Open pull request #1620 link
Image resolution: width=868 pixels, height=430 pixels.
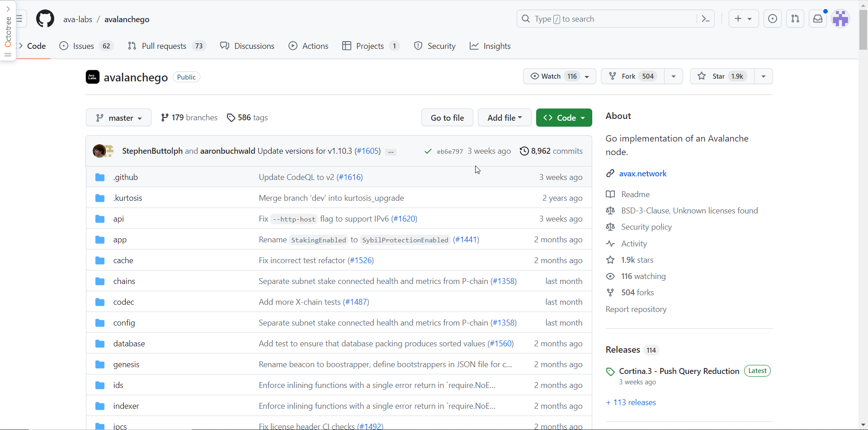(x=404, y=219)
